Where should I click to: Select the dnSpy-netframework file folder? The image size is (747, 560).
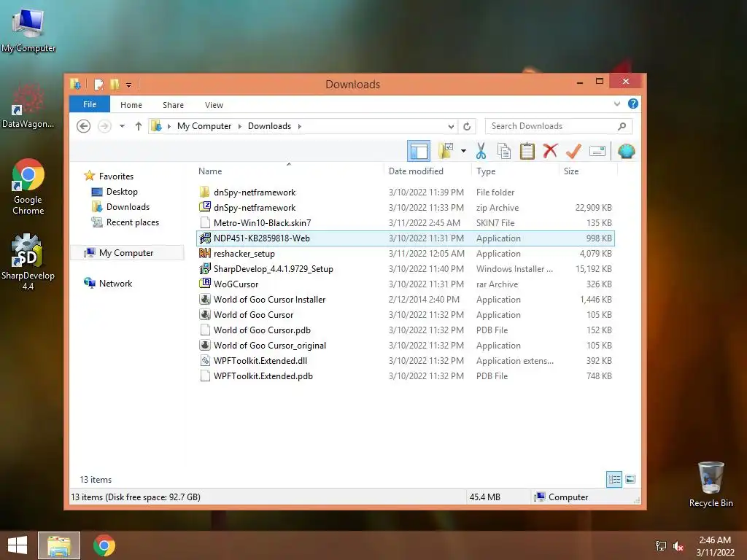point(406,192)
